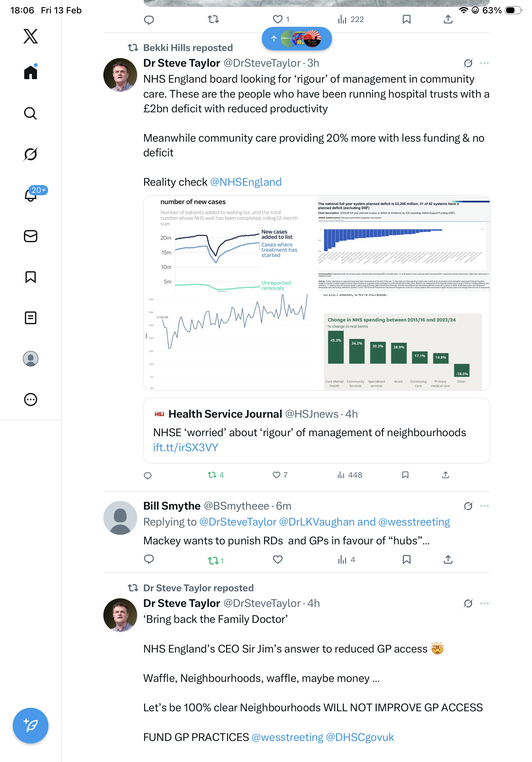Open the Home tab in sidebar
Viewport: 532px width, 762px height.
pyautogui.click(x=31, y=72)
